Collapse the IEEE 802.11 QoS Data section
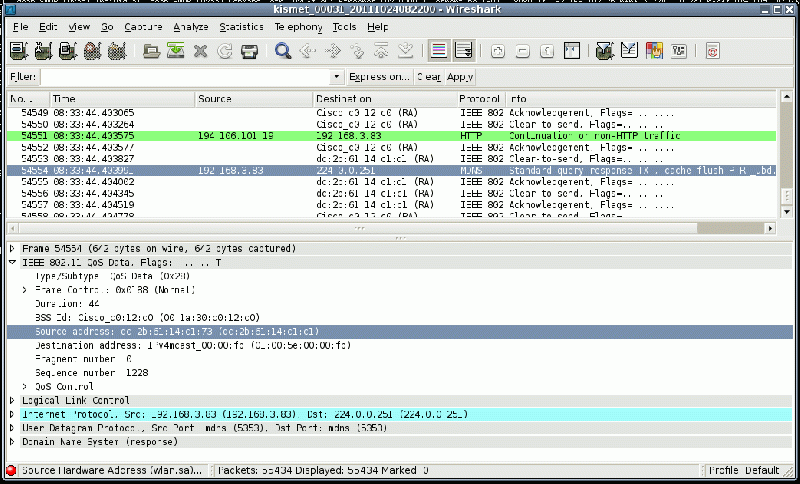This screenshot has height=484, width=800. coord(12,262)
